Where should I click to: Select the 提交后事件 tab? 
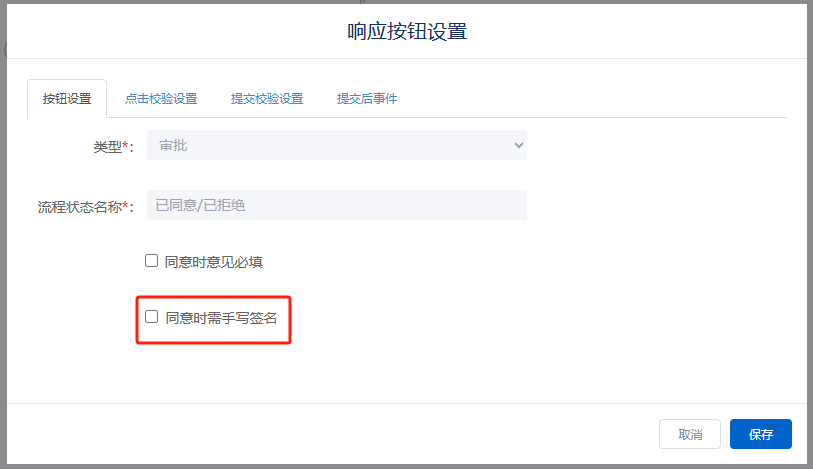click(367, 99)
